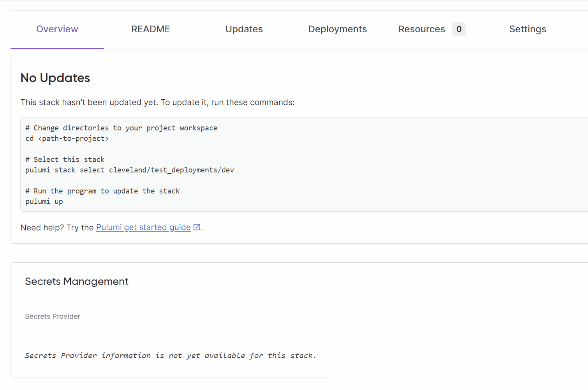Click the Secrets Provider label
The width and height of the screenshot is (588, 390).
pos(53,316)
